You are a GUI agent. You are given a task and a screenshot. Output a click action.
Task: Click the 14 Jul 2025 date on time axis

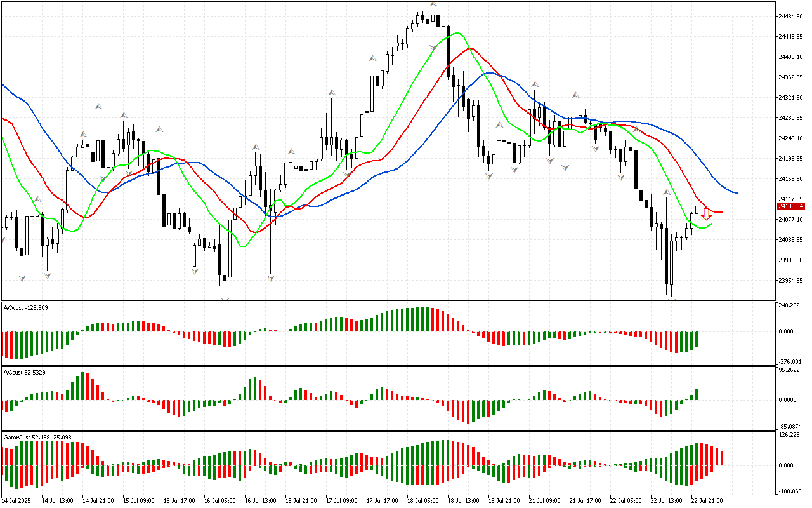pos(16,500)
